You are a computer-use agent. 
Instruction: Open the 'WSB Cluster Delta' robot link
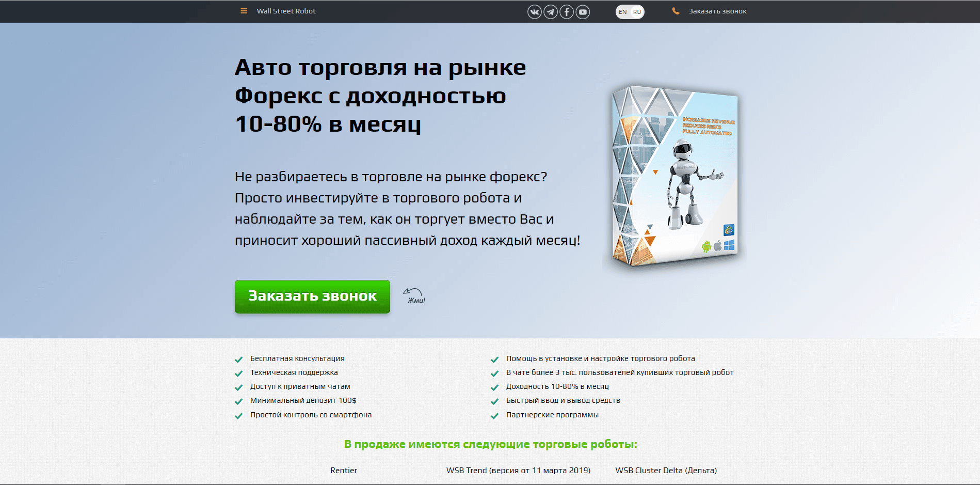click(666, 471)
